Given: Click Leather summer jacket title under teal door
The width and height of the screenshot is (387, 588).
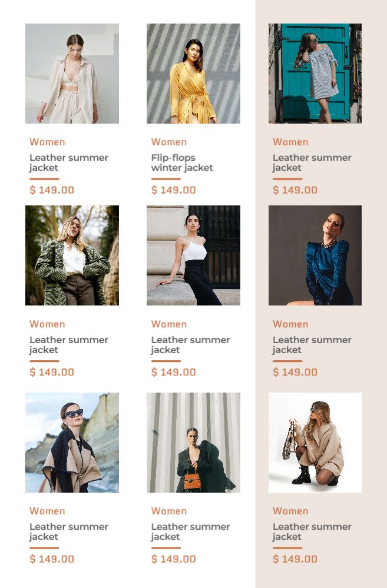Looking at the screenshot, I should [x=312, y=163].
